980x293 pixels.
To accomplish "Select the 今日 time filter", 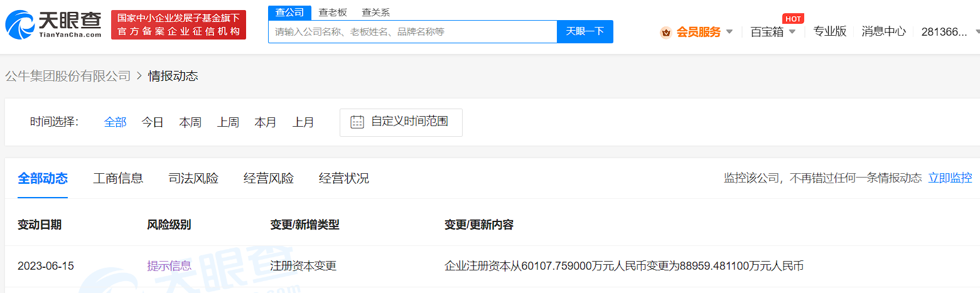I will 153,122.
